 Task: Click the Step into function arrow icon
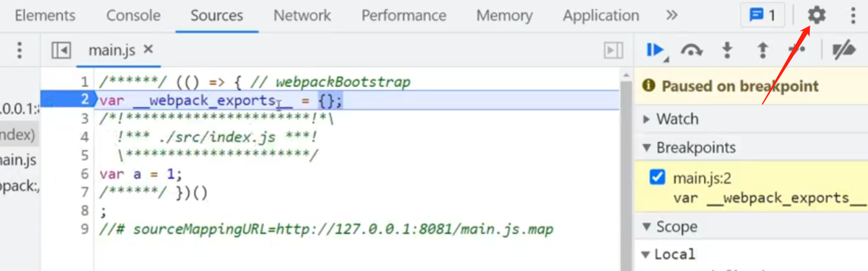point(727,50)
